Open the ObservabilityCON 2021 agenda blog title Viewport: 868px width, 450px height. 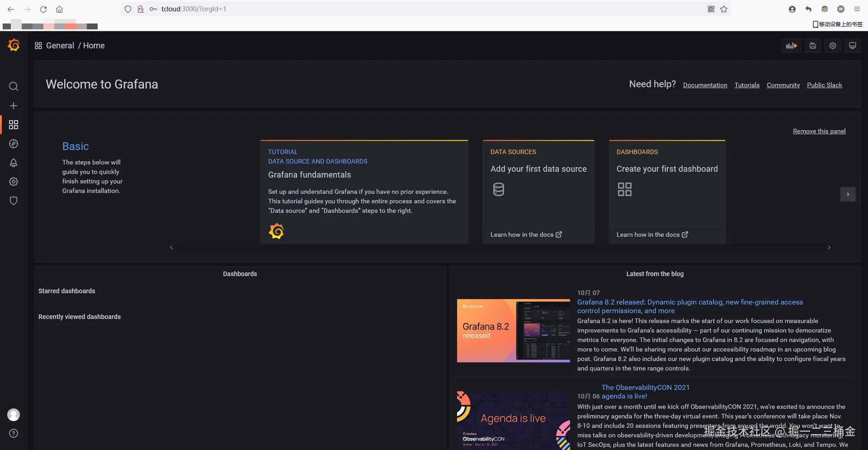click(x=646, y=392)
